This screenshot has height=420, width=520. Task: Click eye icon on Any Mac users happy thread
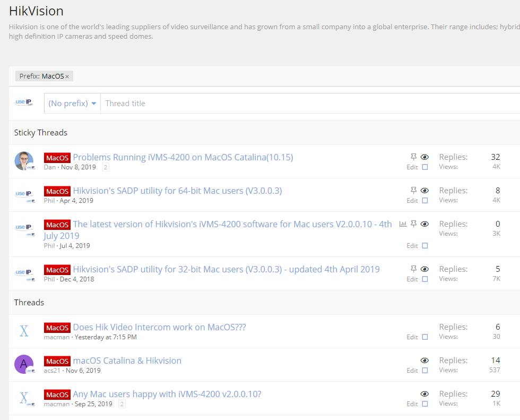424,394
